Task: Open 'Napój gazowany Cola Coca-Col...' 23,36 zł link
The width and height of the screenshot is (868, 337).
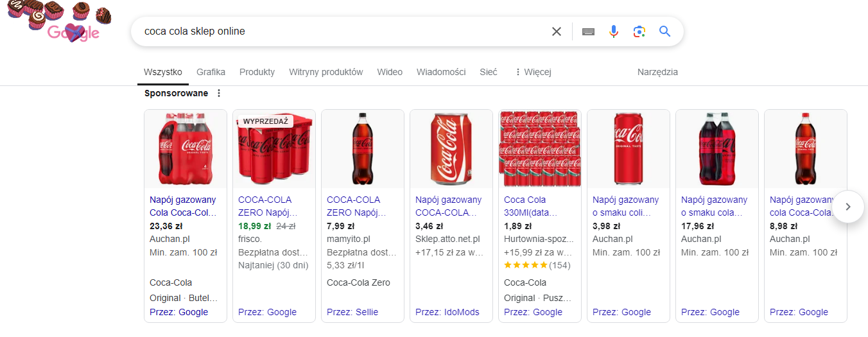Action: (183, 206)
